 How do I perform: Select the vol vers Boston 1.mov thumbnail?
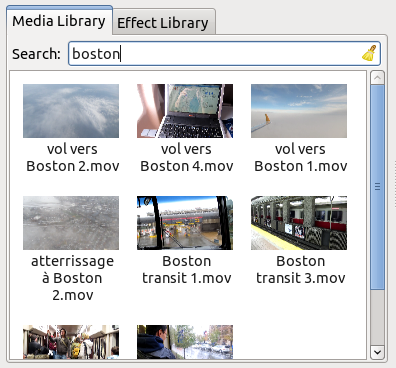(299, 111)
